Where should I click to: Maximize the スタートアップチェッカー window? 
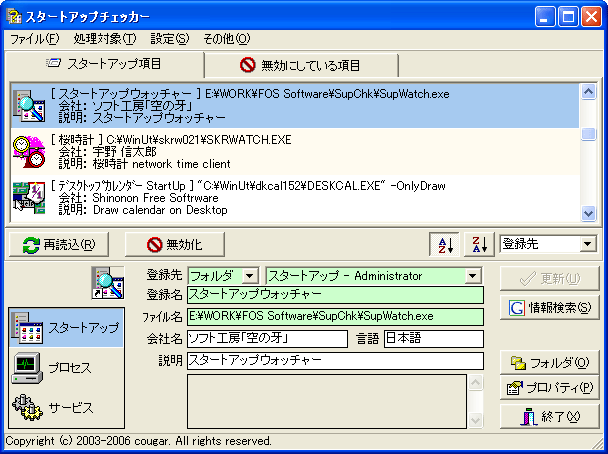[568, 17]
